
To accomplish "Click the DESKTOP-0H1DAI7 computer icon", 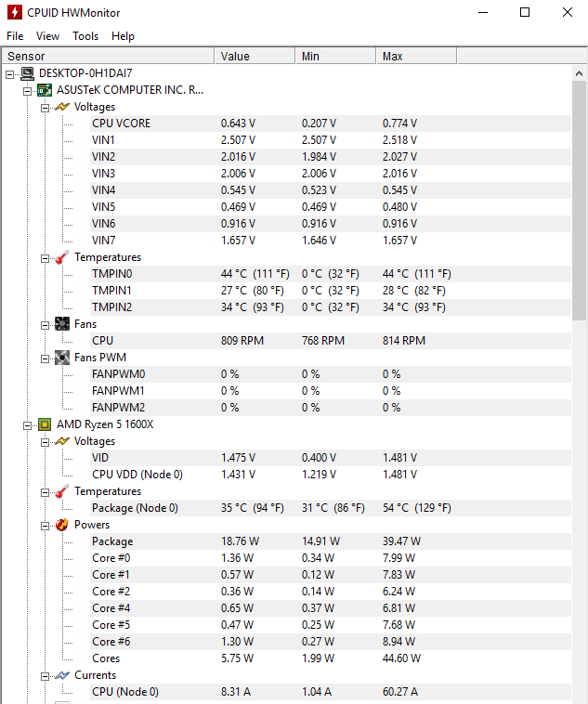I will click(27, 73).
